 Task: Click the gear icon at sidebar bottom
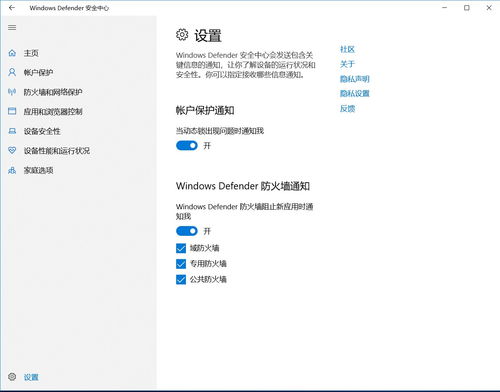pos(12,377)
